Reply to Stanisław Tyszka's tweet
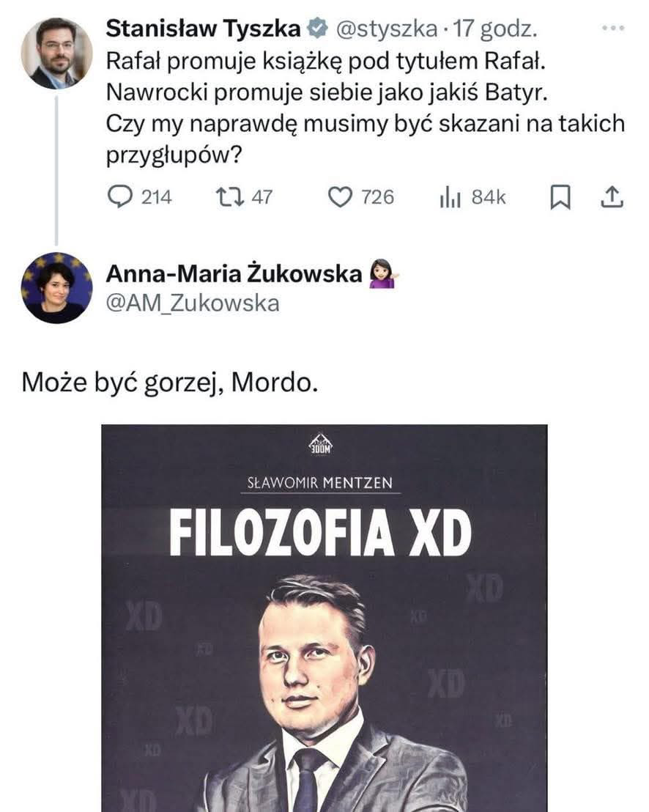649x812 pixels. click(119, 196)
